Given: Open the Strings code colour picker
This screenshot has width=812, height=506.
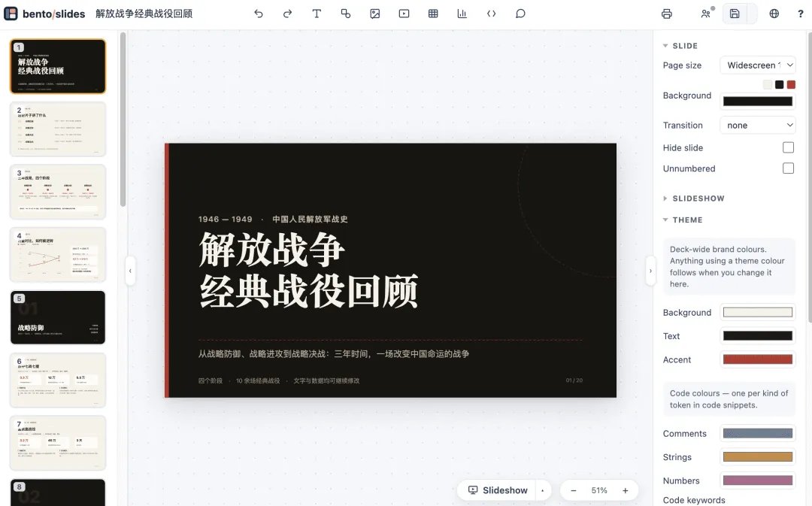Looking at the screenshot, I should 758,457.
